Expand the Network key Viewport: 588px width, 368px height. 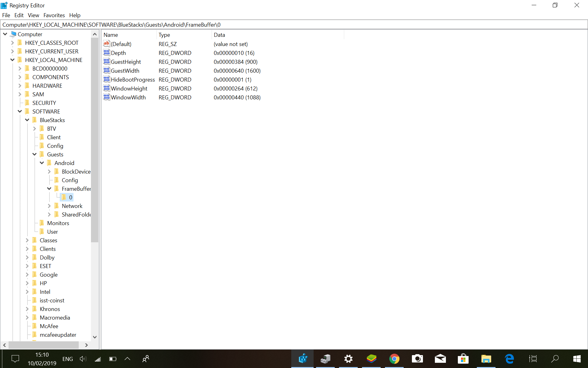click(x=49, y=206)
